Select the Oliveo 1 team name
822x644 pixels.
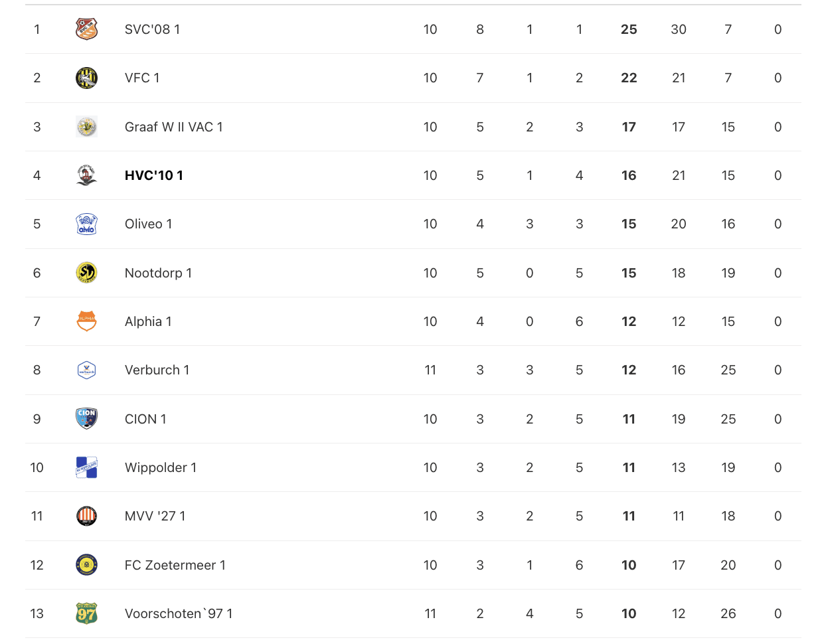click(x=148, y=224)
